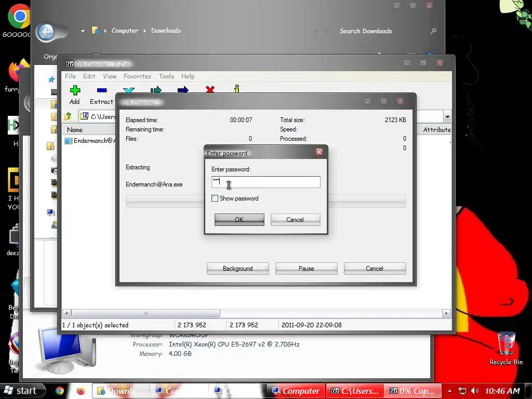Click Computer in the Downloads breadcrumb
This screenshot has width=532, height=399.
[x=125, y=31]
